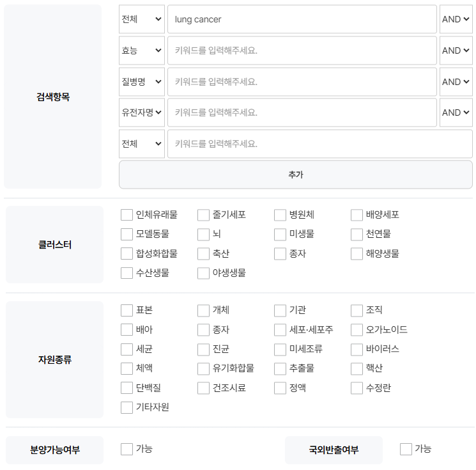This screenshot has width=476, height=470.
Task: Check the 바이러스 resource type checkbox
Action: pos(357,349)
